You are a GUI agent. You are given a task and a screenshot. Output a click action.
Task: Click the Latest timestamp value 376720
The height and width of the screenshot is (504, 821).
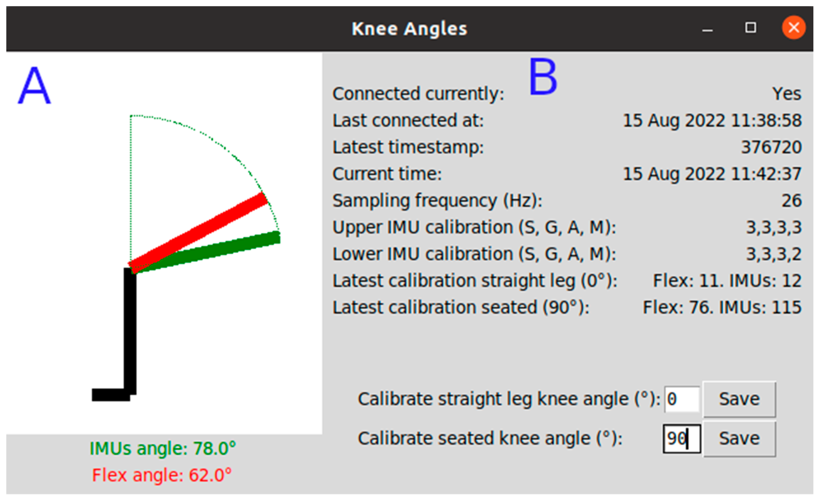[771, 147]
